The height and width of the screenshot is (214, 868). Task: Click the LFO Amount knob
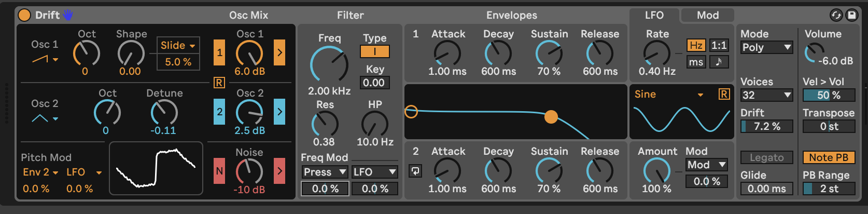656,171
